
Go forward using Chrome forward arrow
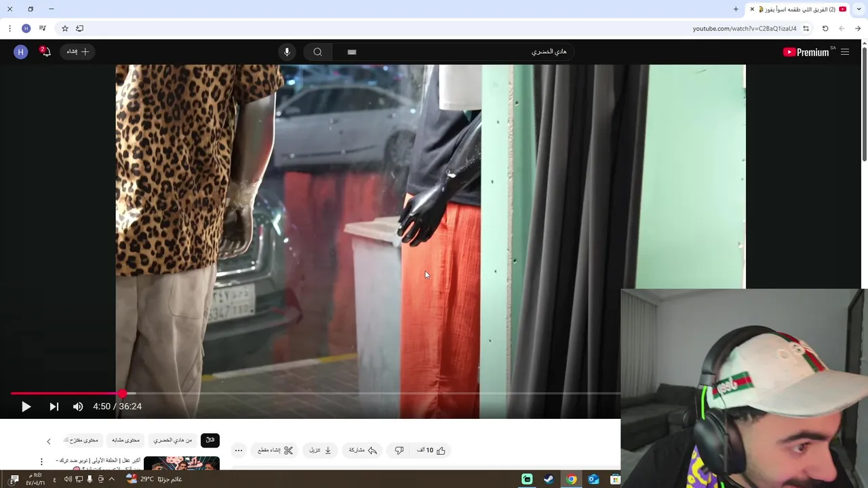[x=842, y=28]
